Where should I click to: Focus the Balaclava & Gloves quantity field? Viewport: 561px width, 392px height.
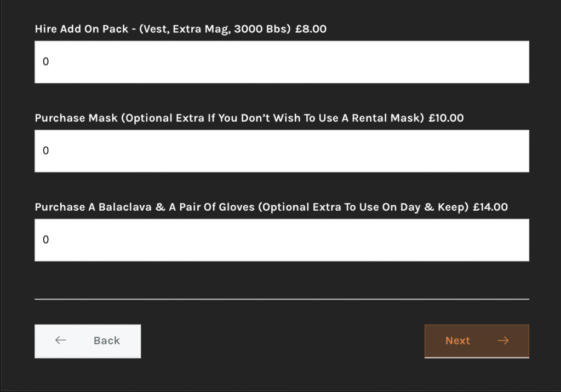tap(282, 240)
